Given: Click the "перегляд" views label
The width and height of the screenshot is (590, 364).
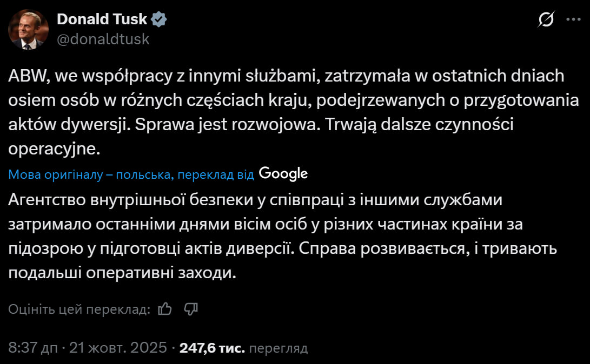Looking at the screenshot, I should coord(279,348).
